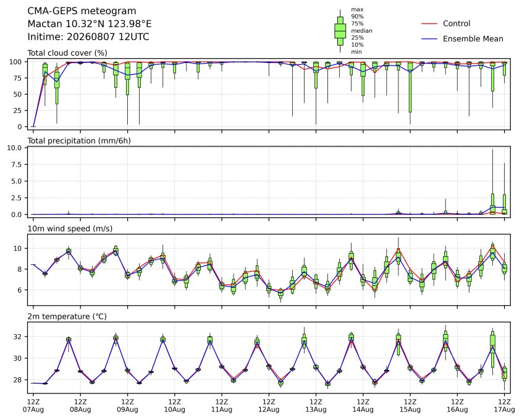This screenshot has height=420, width=522.
Task: Click the '12Z 17Aug' x-axis label
Action: (x=504, y=406)
